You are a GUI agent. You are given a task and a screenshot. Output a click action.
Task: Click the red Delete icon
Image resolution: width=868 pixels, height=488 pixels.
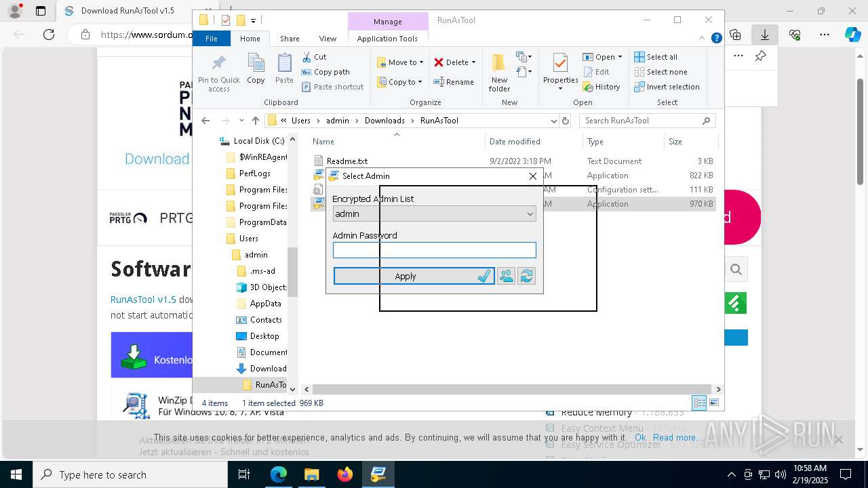(439, 62)
